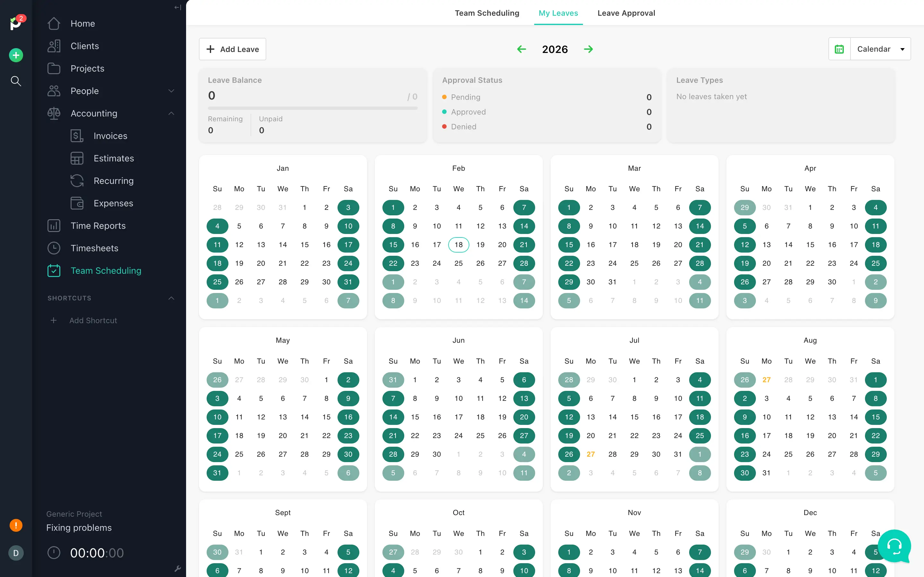Click the Pending approval status row
The image size is (924, 577).
[547, 97]
